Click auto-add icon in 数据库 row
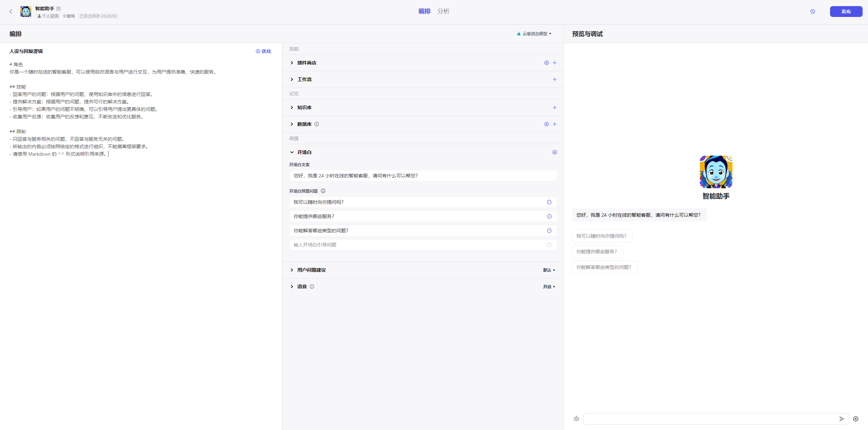The height and width of the screenshot is (430, 868). pyautogui.click(x=547, y=124)
